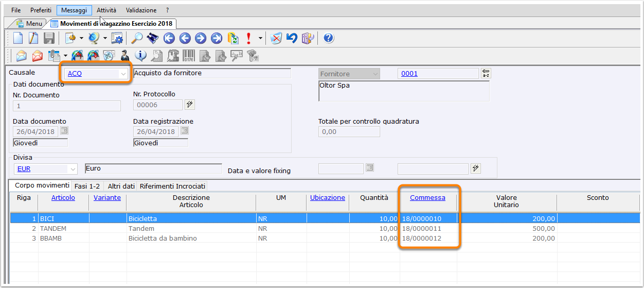Click the info speech bubble icon
644x288 pixels.
click(x=140, y=55)
